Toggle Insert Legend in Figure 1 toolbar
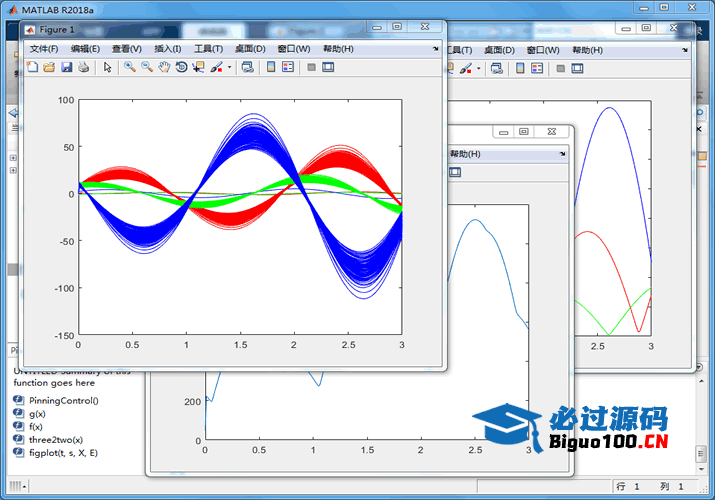 point(288,67)
